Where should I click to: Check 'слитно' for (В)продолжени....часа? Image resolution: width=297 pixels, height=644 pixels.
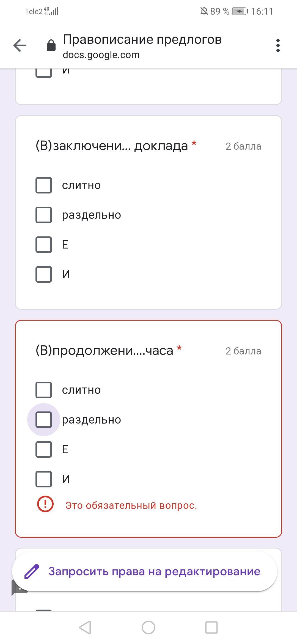tap(44, 390)
